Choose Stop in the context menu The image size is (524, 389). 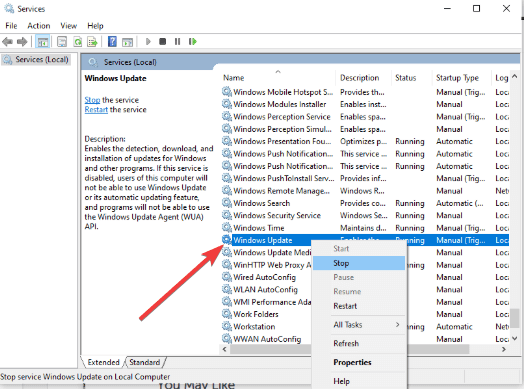(x=359, y=263)
